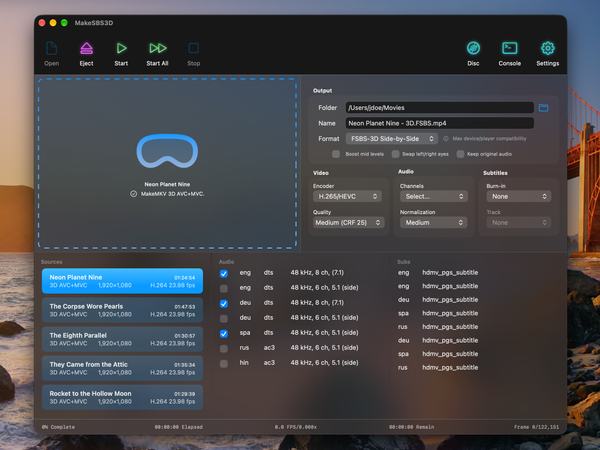600x450 pixels.
Task: Uncheck the eng dts 8 ch 7.1 audio track
Action: click(224, 273)
